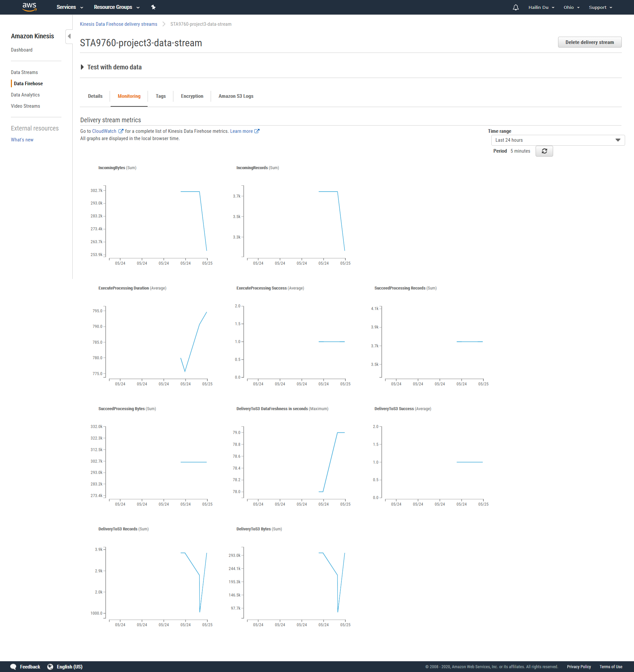This screenshot has width=634, height=672.
Task: Click external link icon beside Learn more
Action: click(x=257, y=131)
